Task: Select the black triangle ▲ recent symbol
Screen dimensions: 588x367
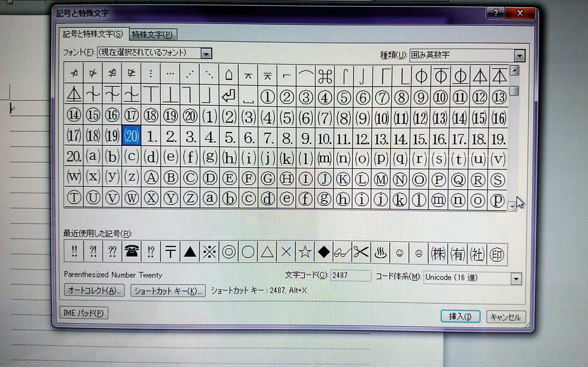Action: [190, 252]
